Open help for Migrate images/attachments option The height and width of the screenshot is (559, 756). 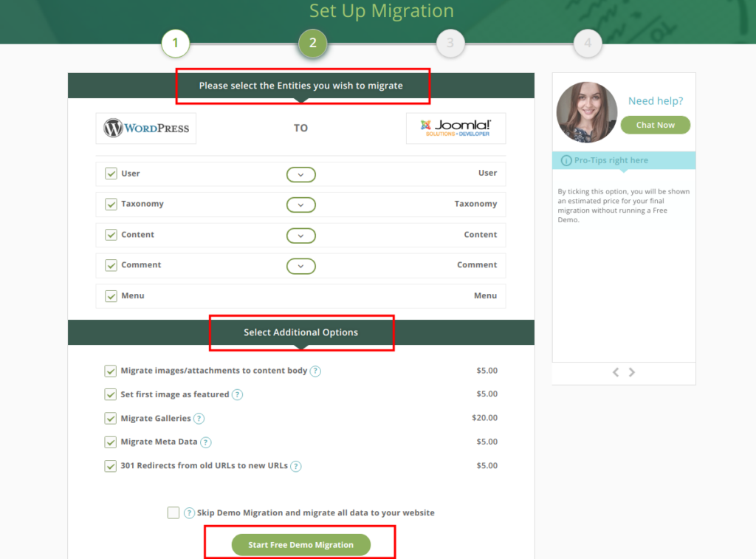(x=315, y=371)
